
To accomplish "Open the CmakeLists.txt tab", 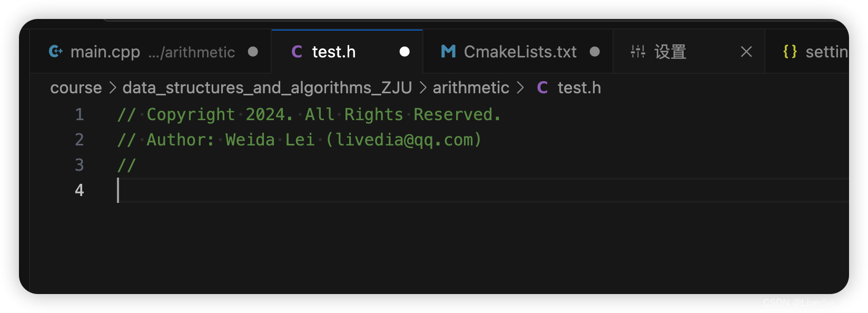I will point(520,52).
